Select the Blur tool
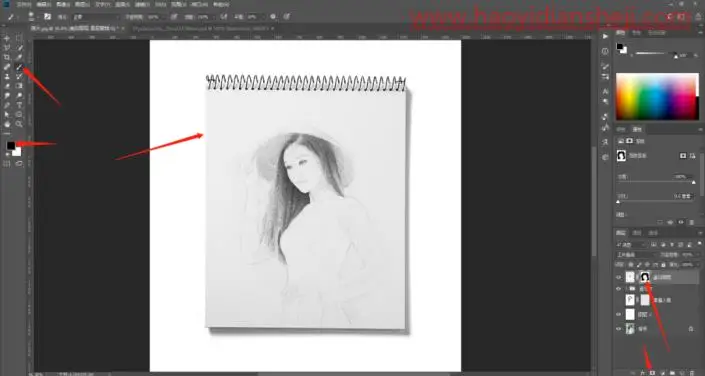This screenshot has width=705, height=376. click(7, 95)
